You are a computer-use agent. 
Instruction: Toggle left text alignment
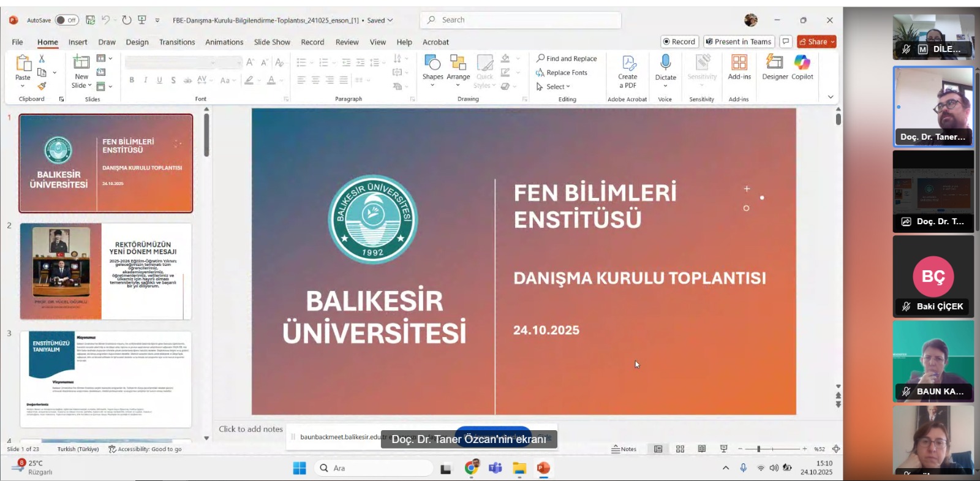click(x=301, y=80)
